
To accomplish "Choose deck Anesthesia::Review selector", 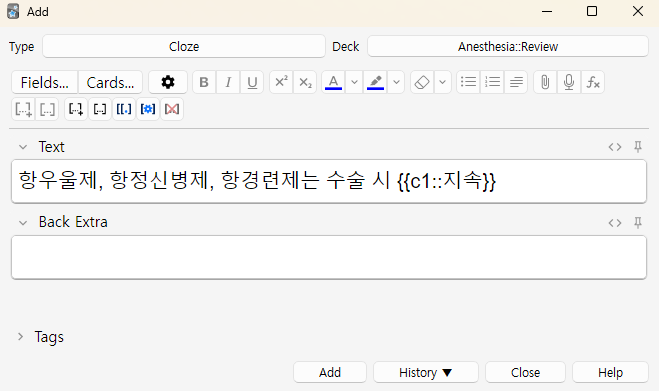I will [x=508, y=46].
